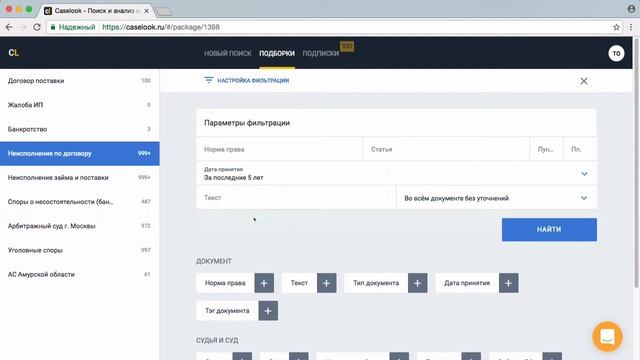Screen dimensions: 640x360
Task: Open Споры о несостоятельности collection
Action: 80,202
